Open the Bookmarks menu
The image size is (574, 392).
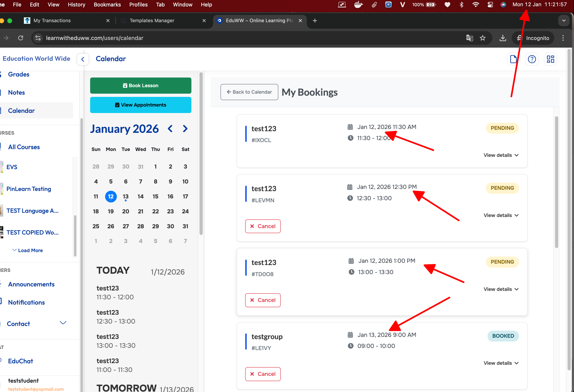click(107, 5)
